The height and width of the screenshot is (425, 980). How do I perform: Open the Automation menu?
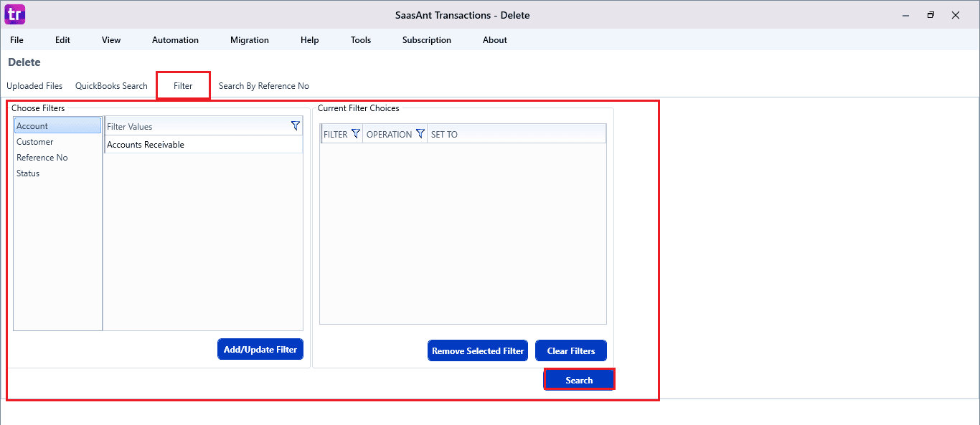[x=175, y=40]
